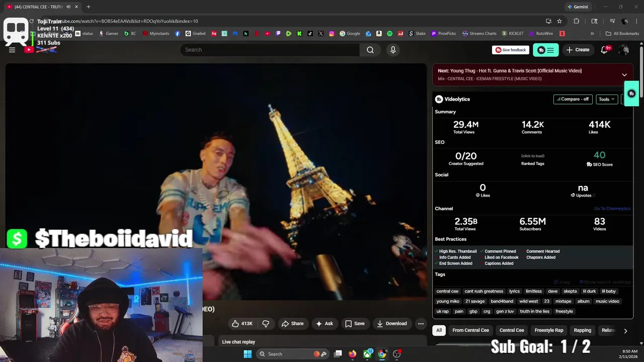The height and width of the screenshot is (362, 644).
Task: Open a new browser tab with plus
Action: (88, 7)
